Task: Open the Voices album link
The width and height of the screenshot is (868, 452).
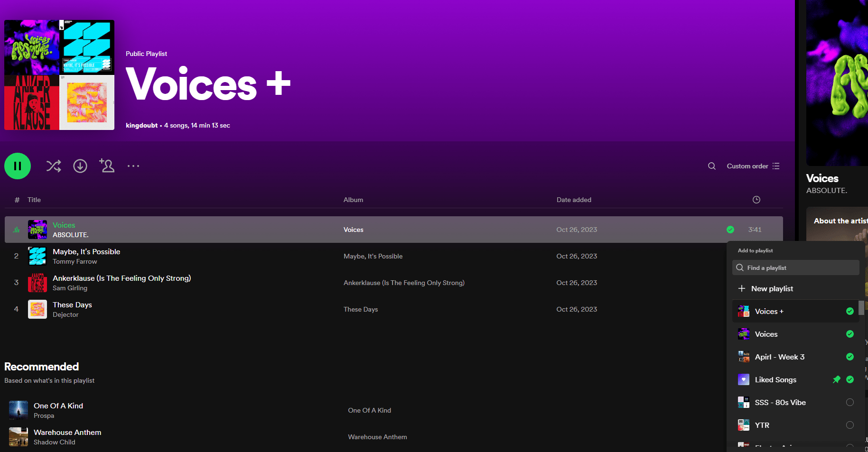Action: [x=354, y=230]
